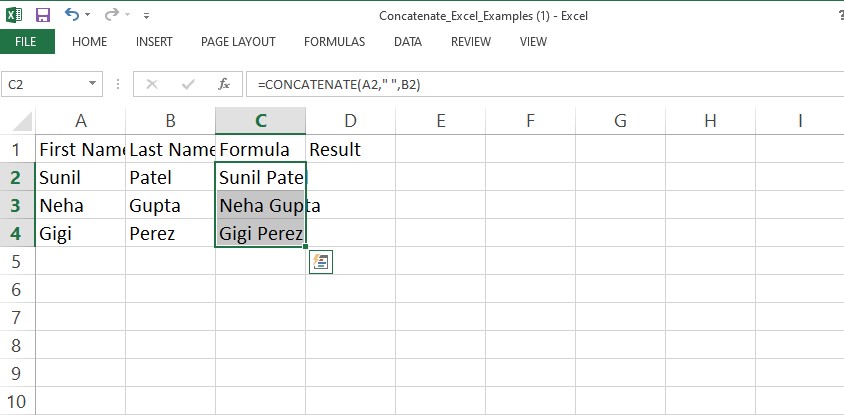Click the Enter checkmark in formula bar
Image resolution: width=844 pixels, height=415 pixels.
tap(188, 85)
